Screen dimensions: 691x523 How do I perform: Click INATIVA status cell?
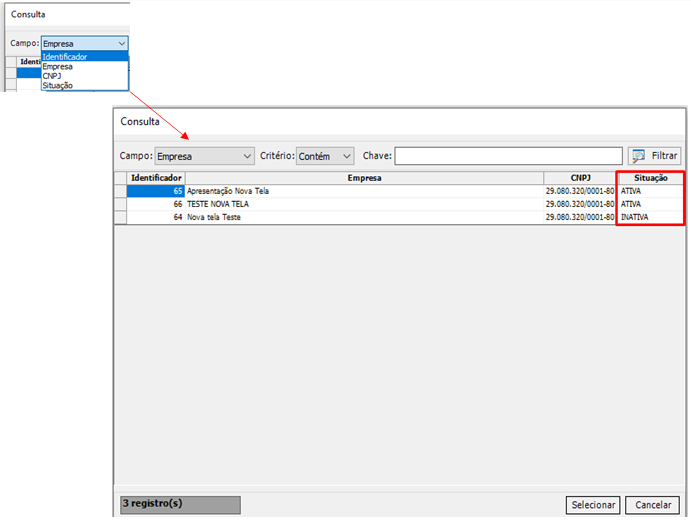650,217
